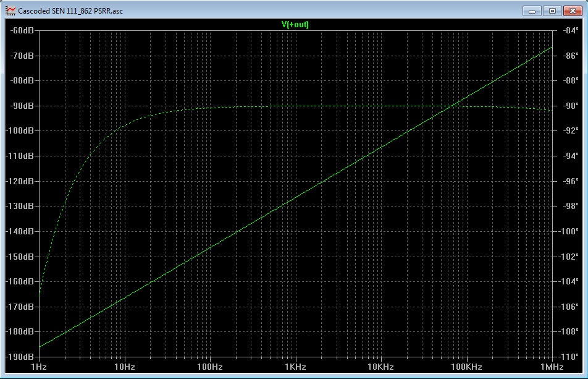Click the -150dB magnitude axis label

pos(20,257)
